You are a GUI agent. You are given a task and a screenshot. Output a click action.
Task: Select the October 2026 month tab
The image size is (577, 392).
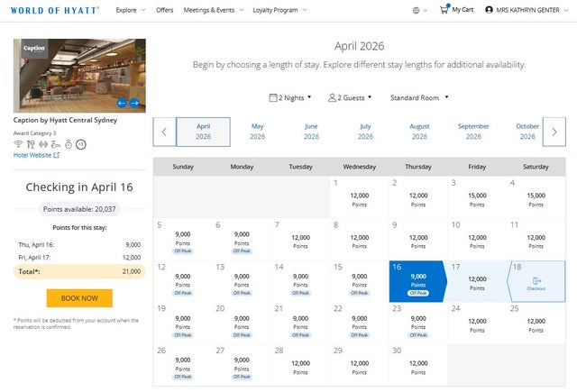click(527, 132)
